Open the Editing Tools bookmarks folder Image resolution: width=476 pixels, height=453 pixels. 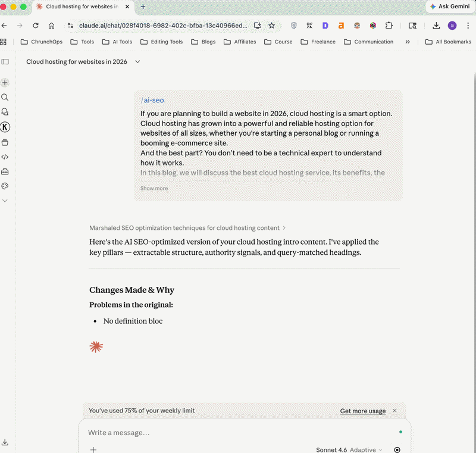click(x=161, y=42)
